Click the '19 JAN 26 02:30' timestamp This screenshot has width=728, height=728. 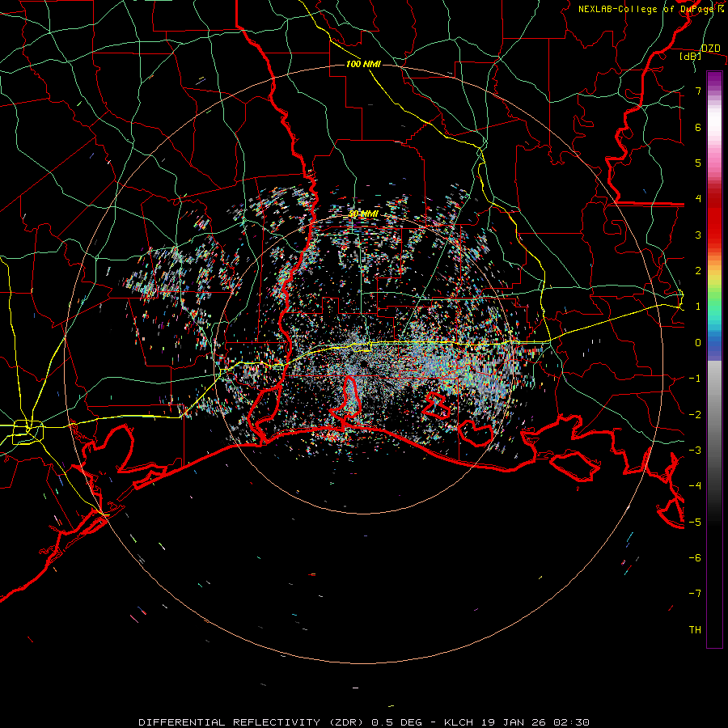534,722
